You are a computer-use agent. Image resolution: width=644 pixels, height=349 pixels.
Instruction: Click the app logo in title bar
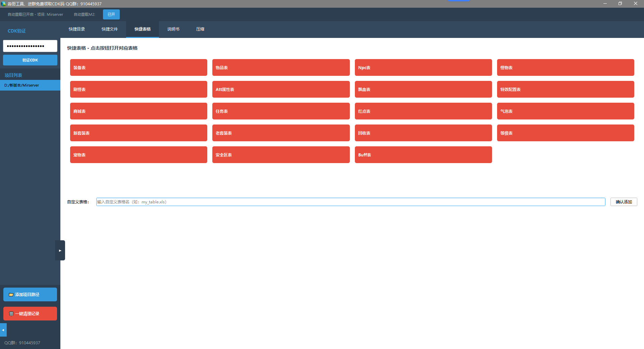[4, 4]
